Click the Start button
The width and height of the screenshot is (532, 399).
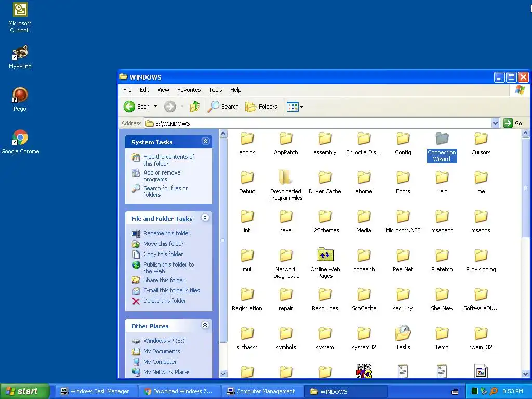[24, 391]
